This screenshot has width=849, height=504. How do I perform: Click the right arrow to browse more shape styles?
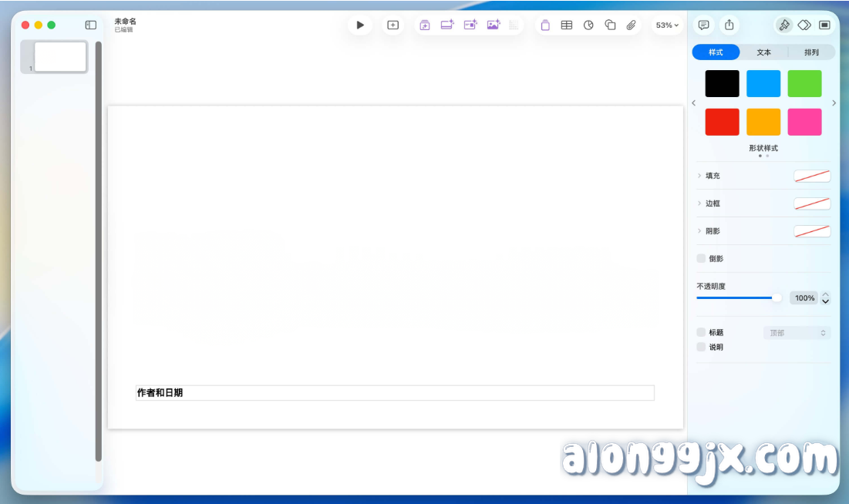tap(834, 102)
